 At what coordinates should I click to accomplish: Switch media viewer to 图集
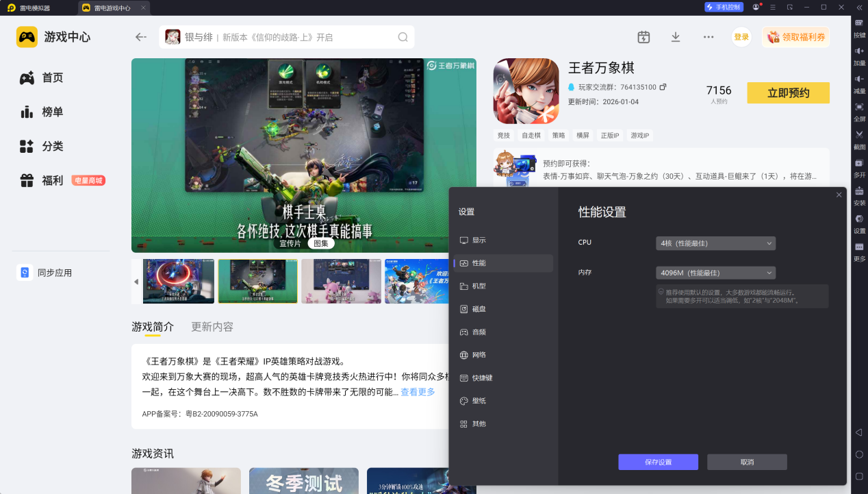point(321,243)
